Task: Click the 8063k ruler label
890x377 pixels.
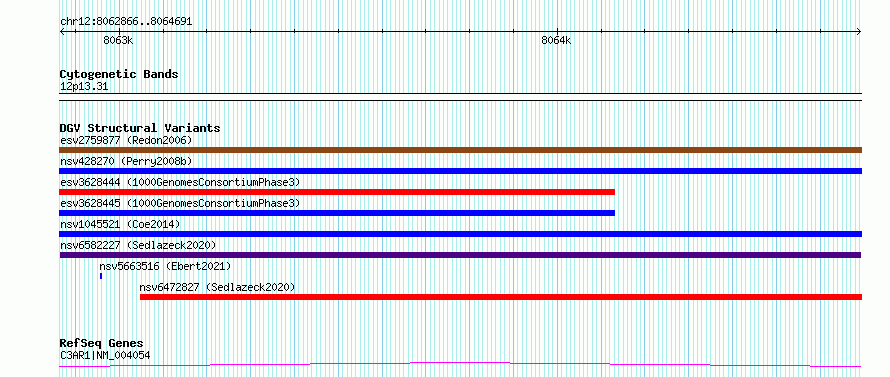Action: click(118, 40)
